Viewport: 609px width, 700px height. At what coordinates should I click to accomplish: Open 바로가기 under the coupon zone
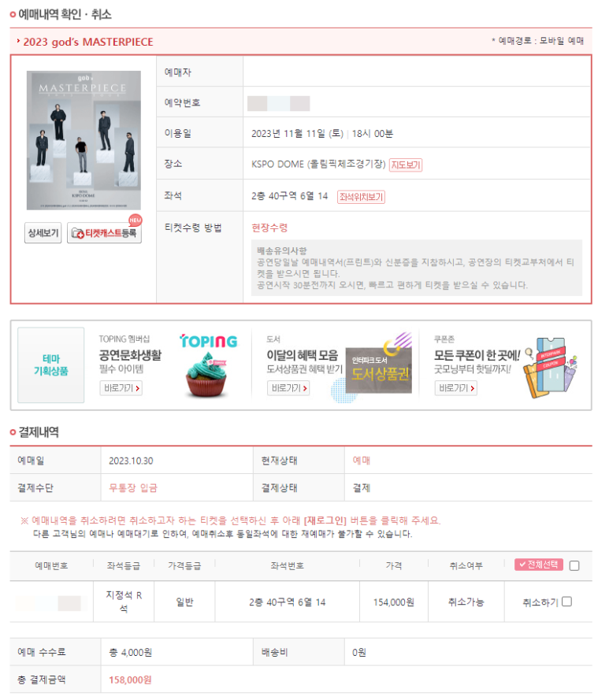456,388
